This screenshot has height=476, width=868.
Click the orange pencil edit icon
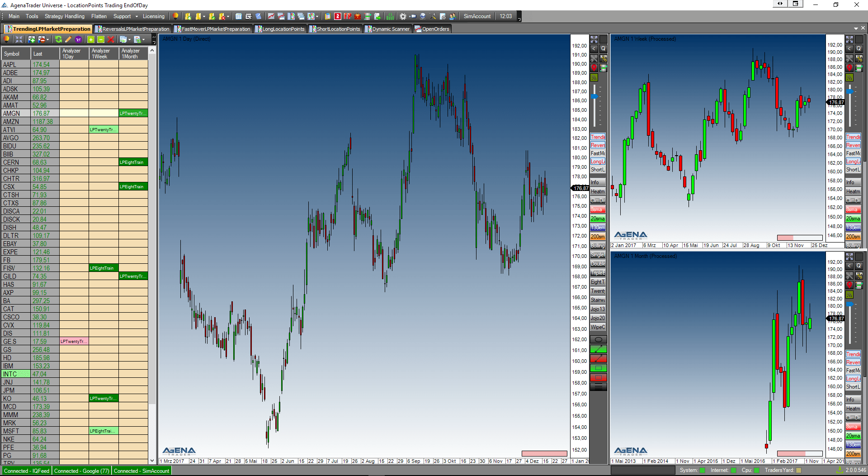[69, 40]
